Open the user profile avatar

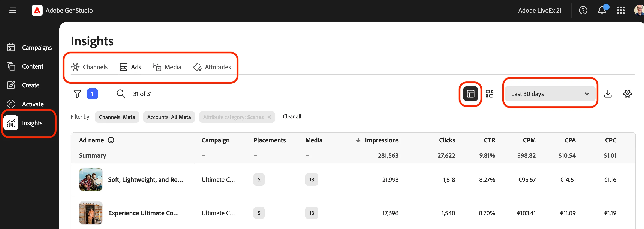tap(639, 10)
